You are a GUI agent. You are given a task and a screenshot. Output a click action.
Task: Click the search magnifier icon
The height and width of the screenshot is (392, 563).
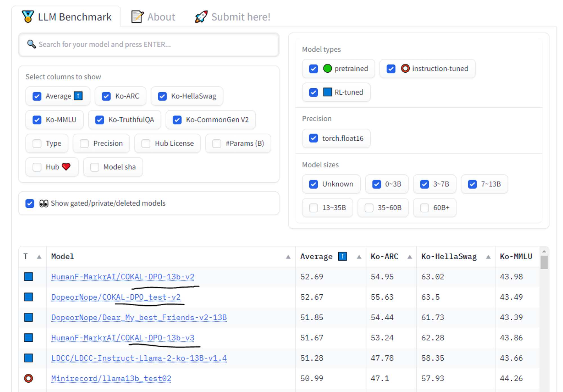click(31, 44)
